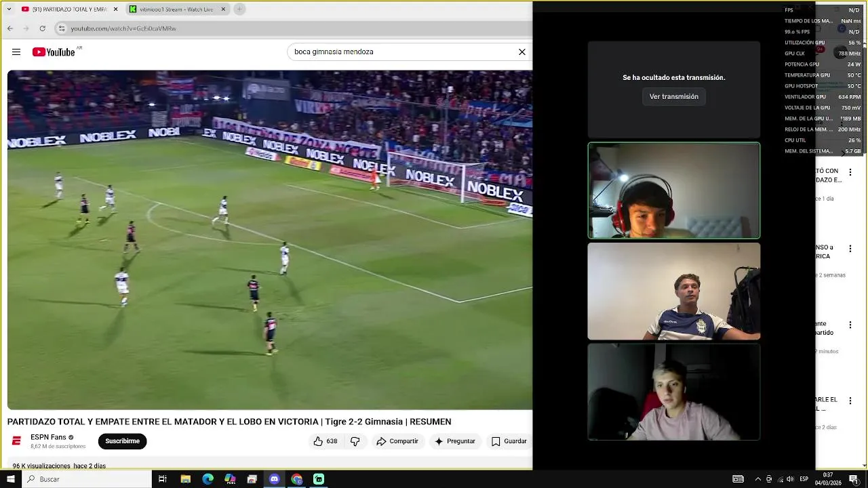Select the red headphones participant video tile
The image size is (868, 488).
point(674,190)
